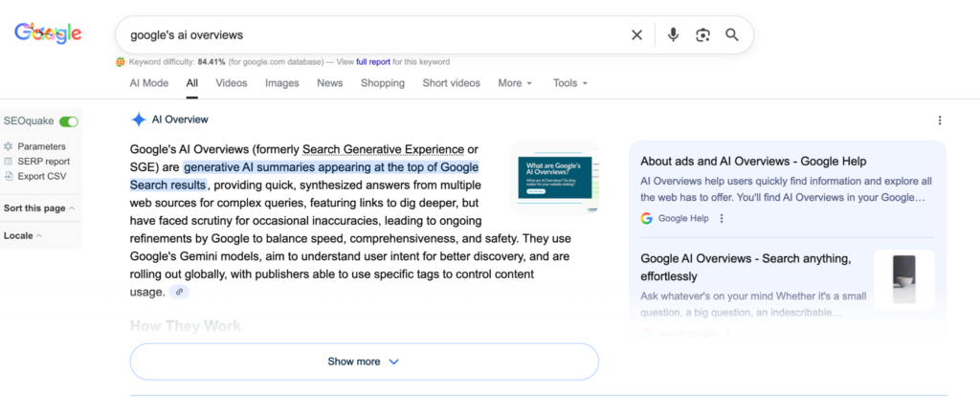
Task: Open the What are Google's AI Overviews thumbnail
Action: tap(552, 177)
